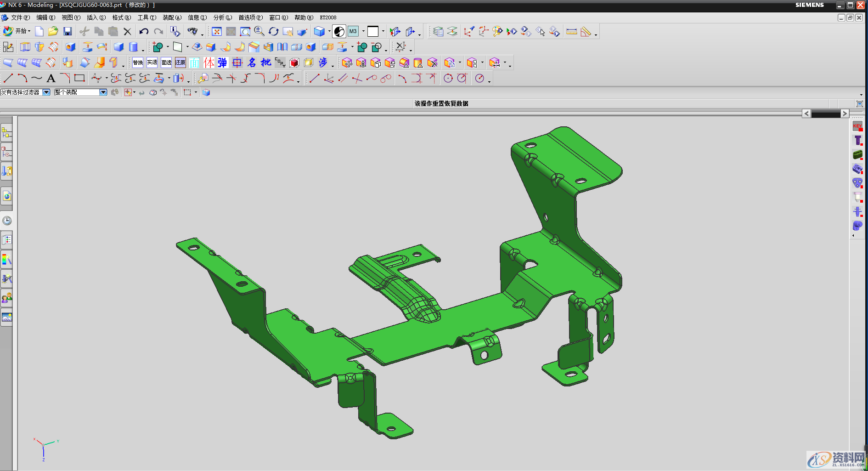Click the 还原 button
This screenshot has width=868, height=471.
tap(180, 62)
